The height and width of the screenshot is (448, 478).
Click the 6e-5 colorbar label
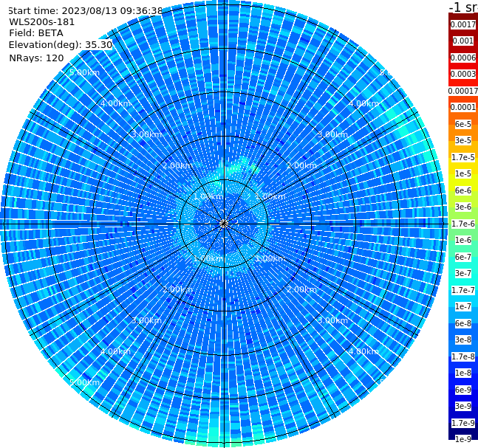point(463,124)
